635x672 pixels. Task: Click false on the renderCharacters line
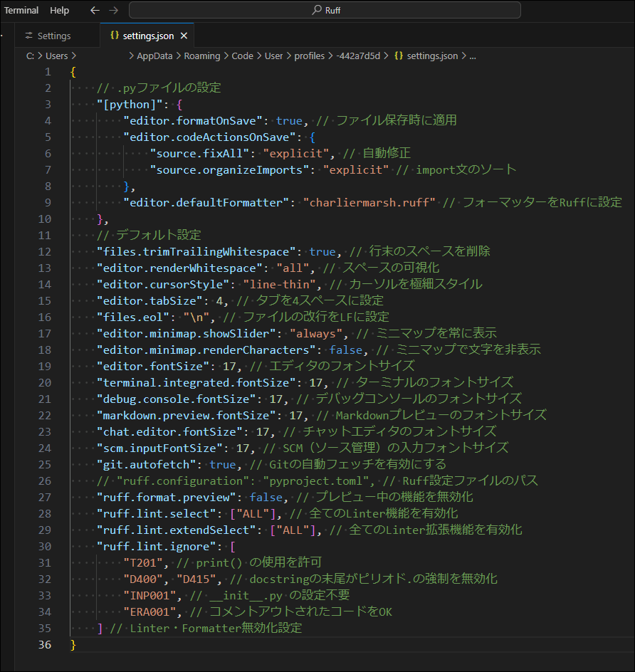(346, 350)
